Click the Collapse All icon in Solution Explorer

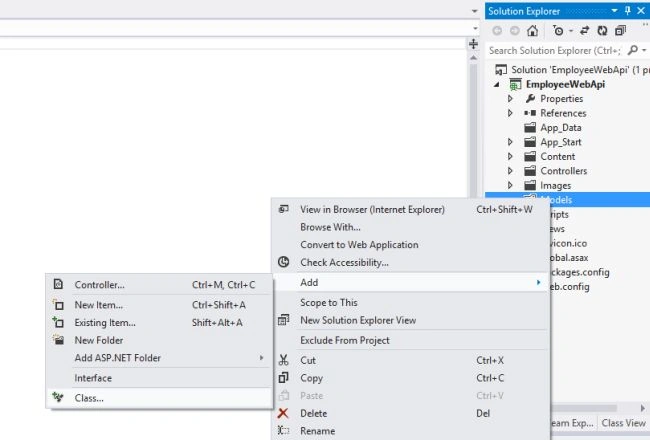[x=620, y=30]
